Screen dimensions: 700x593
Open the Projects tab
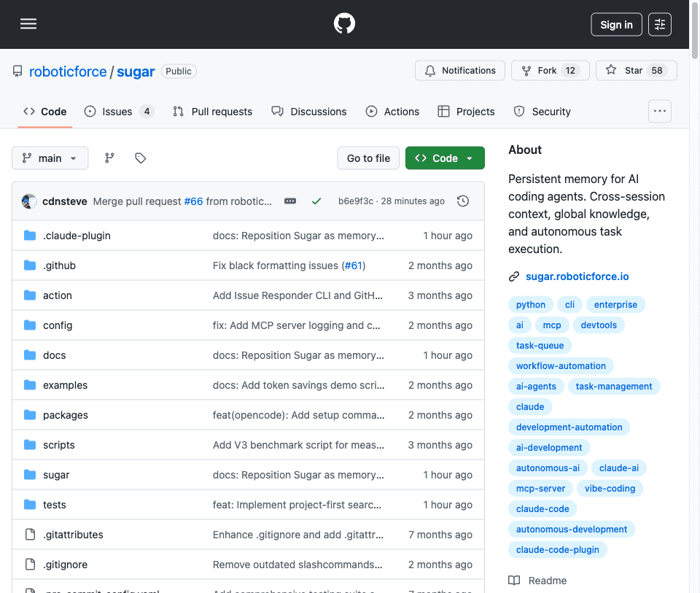(466, 112)
